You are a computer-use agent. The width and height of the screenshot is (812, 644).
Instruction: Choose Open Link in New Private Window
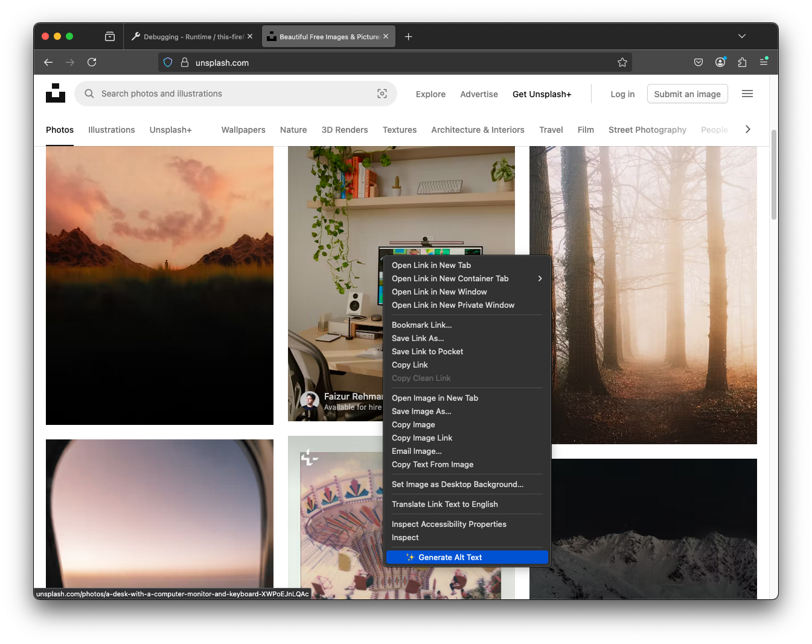click(467, 305)
